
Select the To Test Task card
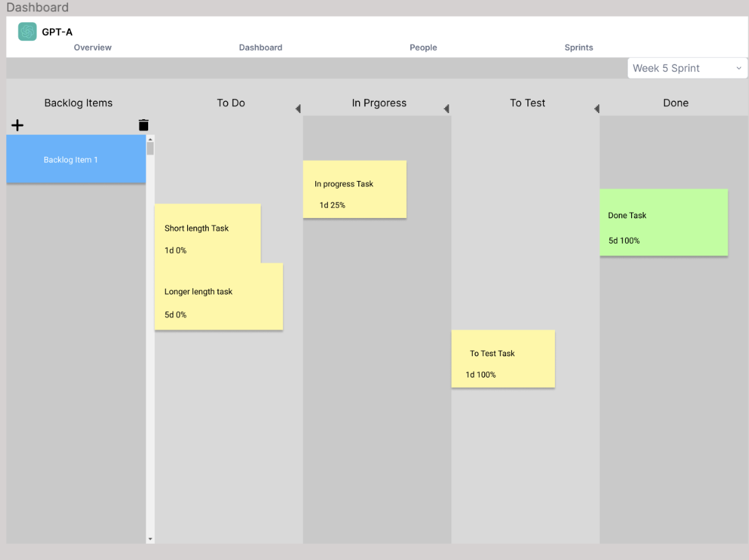pos(502,359)
